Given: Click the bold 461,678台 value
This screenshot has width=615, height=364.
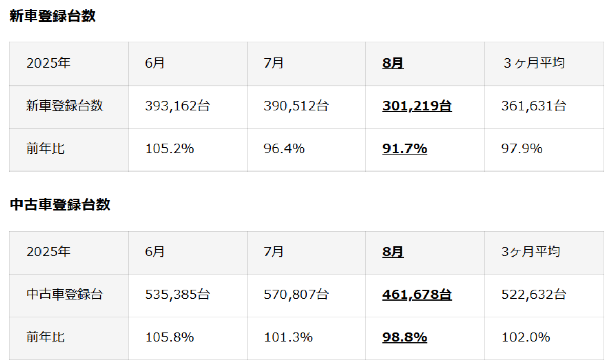Looking at the screenshot, I should (417, 295).
